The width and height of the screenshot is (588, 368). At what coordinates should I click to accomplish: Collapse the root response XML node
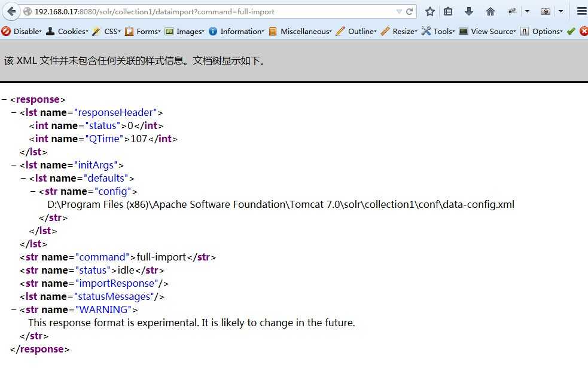[5, 100]
